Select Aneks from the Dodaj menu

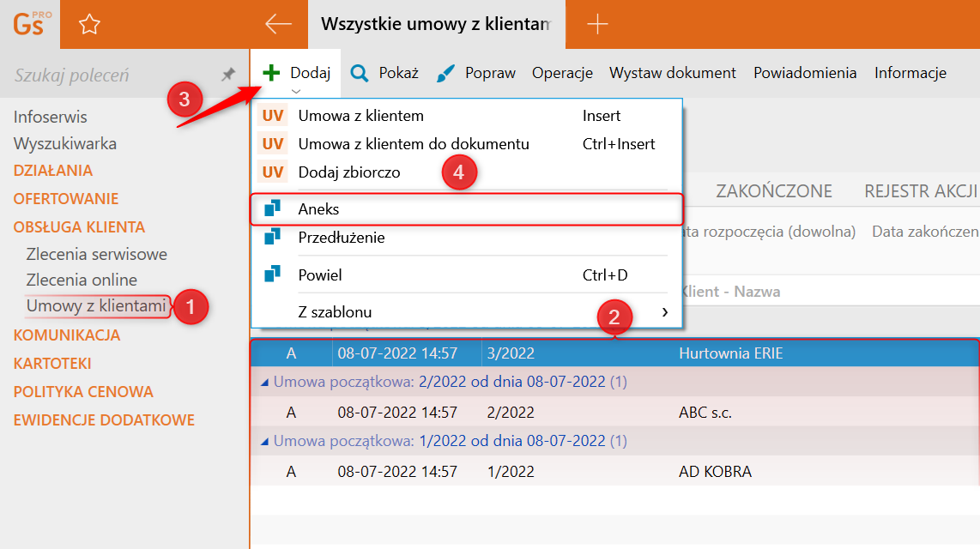pos(319,209)
